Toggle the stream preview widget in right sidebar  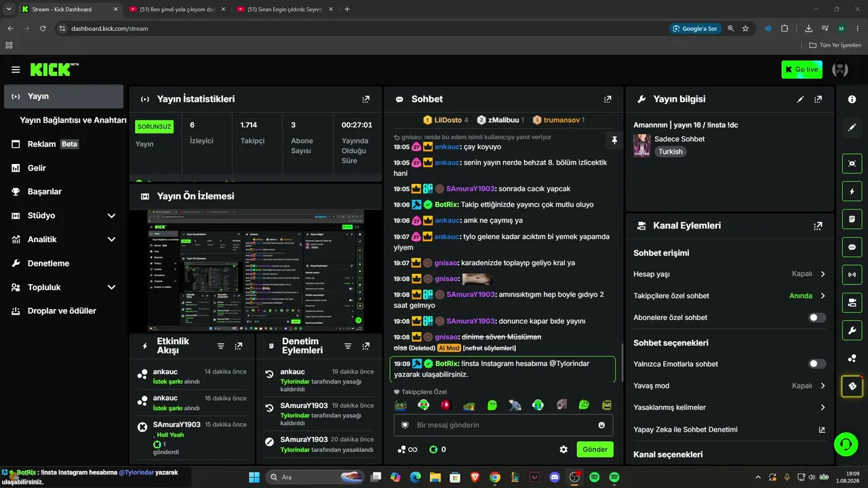(x=852, y=163)
